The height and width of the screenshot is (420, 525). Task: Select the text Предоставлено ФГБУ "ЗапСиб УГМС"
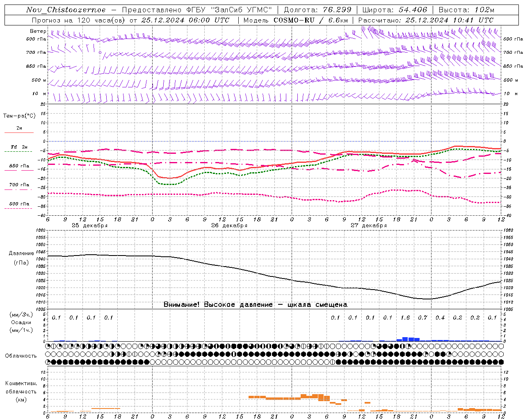point(197,10)
